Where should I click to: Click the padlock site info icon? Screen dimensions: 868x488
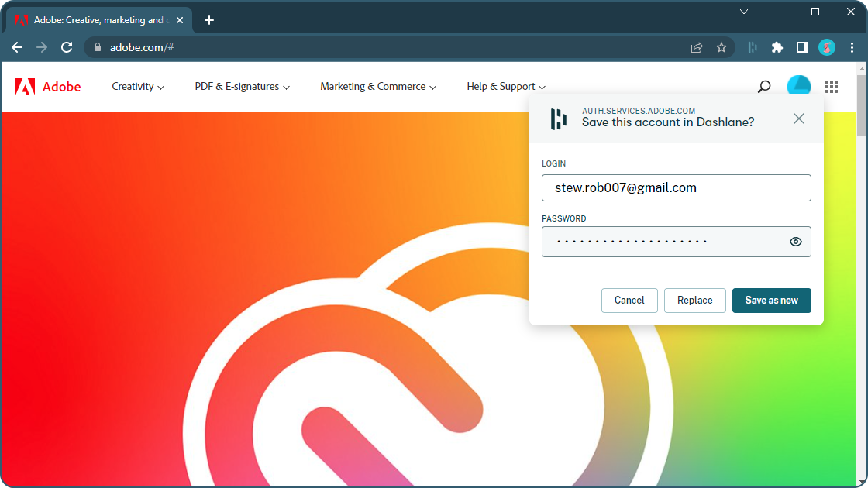pos(98,47)
